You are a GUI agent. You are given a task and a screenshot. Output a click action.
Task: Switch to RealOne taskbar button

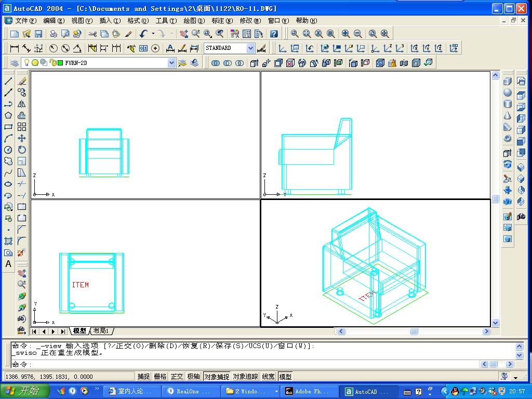[191, 391]
